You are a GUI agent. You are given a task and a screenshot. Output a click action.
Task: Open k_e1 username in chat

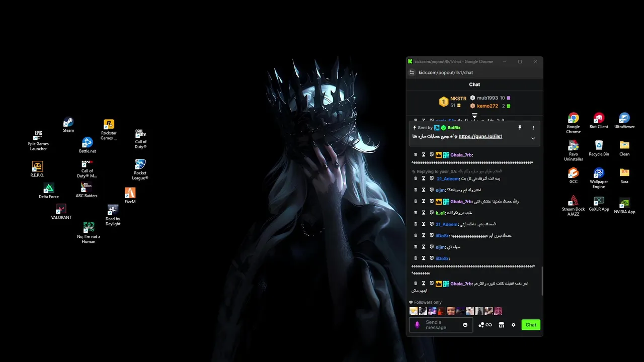point(440,213)
